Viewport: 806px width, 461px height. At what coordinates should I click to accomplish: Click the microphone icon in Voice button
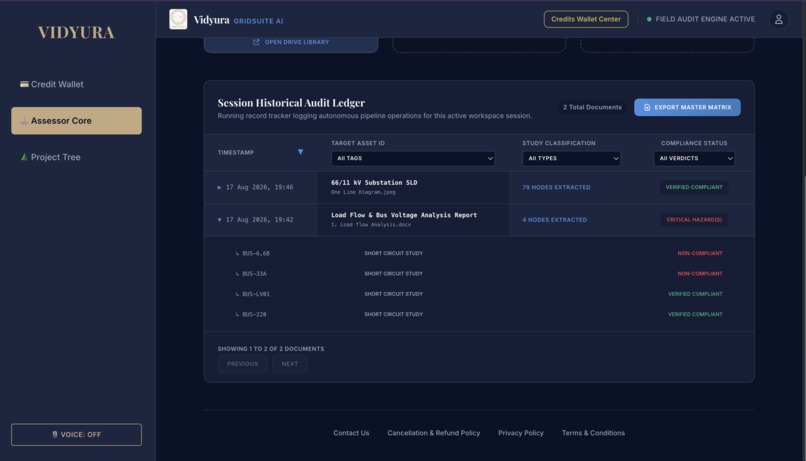(54, 434)
